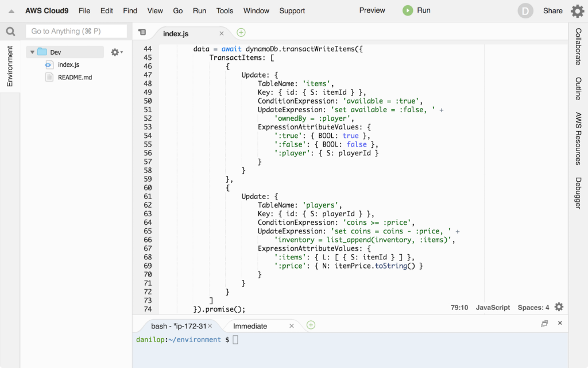Click the Share button
The width and height of the screenshot is (588, 368).
point(553,11)
